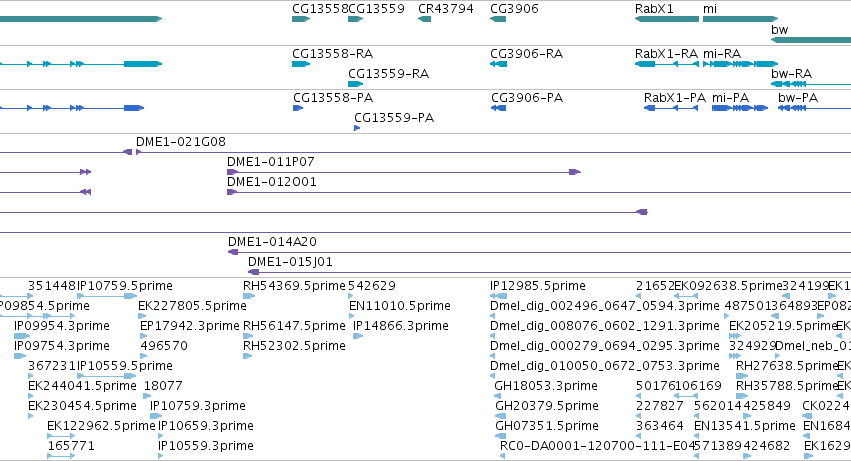851x461 pixels.
Task: Open the Dmel_dig_002496_0647_0594.3prime EST label
Action: (605, 306)
